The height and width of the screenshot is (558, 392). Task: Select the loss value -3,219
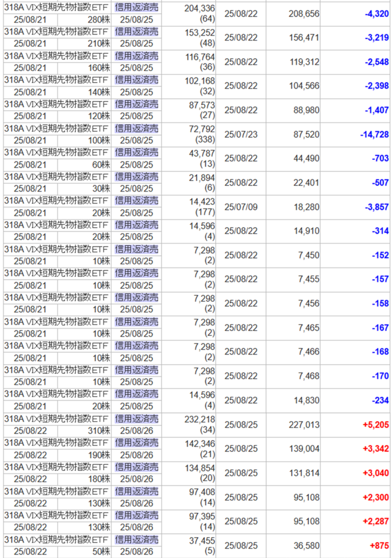(x=377, y=38)
